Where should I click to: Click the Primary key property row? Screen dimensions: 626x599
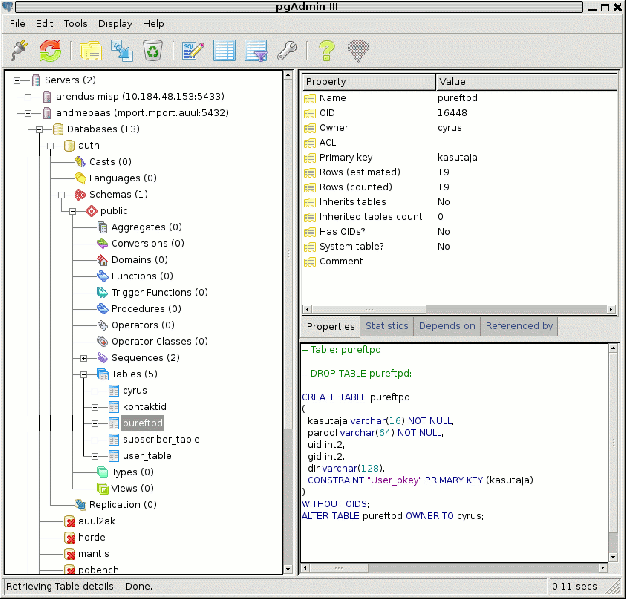(459, 157)
